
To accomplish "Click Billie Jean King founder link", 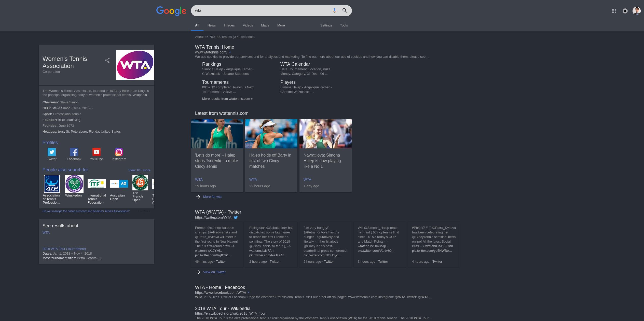I will tap(69, 120).
